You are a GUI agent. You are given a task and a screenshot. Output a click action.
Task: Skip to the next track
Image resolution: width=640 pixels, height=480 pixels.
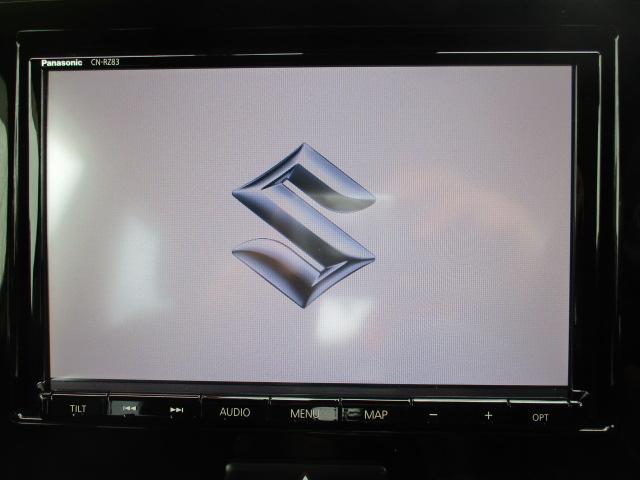177,409
